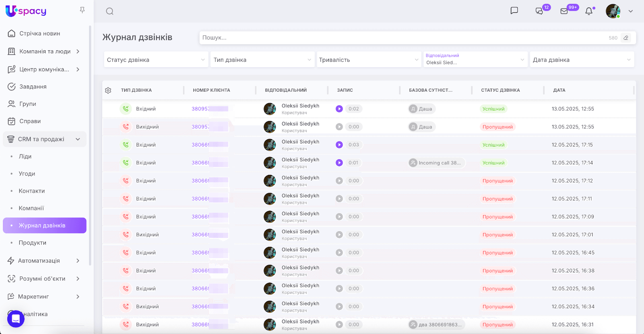This screenshot has height=334, width=644.
Task: Open the Даша entity chip in first row
Action: (x=422, y=109)
